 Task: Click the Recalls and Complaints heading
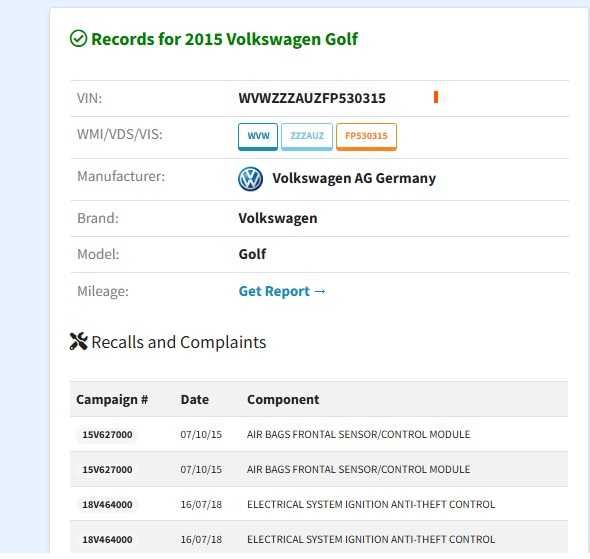(179, 342)
